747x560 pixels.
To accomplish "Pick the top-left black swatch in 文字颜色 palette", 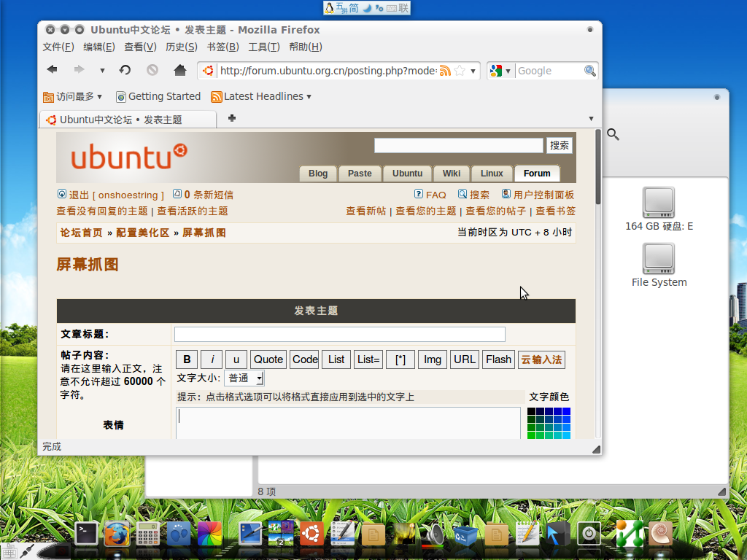I will point(531,412).
